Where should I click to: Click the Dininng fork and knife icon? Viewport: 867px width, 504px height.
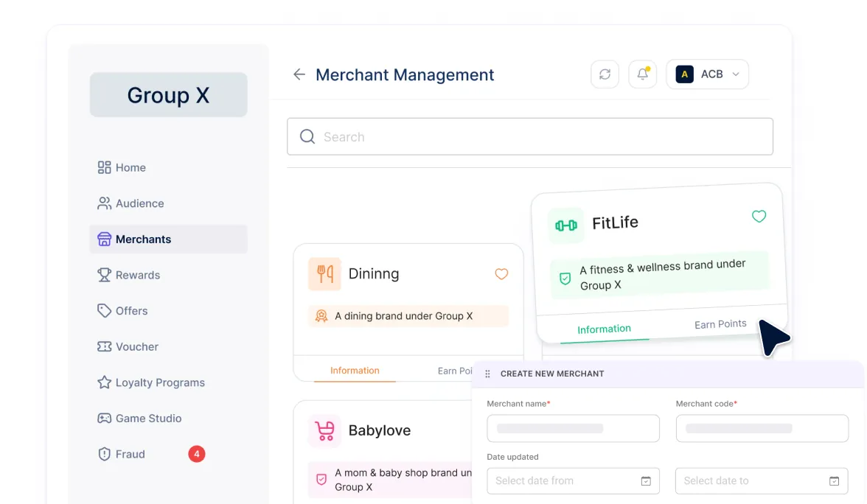click(324, 273)
